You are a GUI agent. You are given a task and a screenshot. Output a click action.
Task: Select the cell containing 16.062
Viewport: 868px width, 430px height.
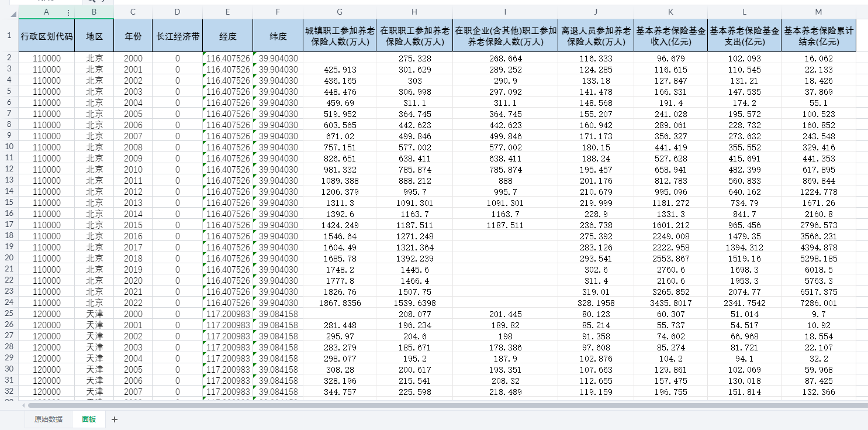[819, 59]
